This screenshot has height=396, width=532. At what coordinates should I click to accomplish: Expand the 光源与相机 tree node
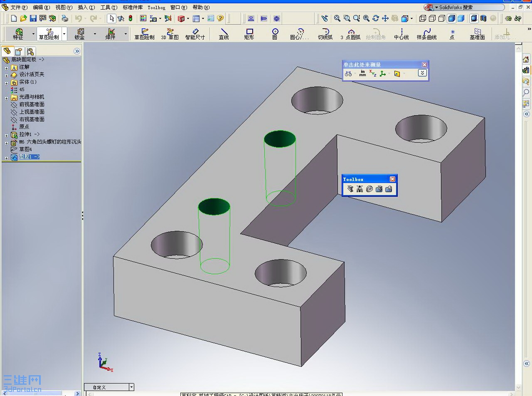(x=6, y=98)
